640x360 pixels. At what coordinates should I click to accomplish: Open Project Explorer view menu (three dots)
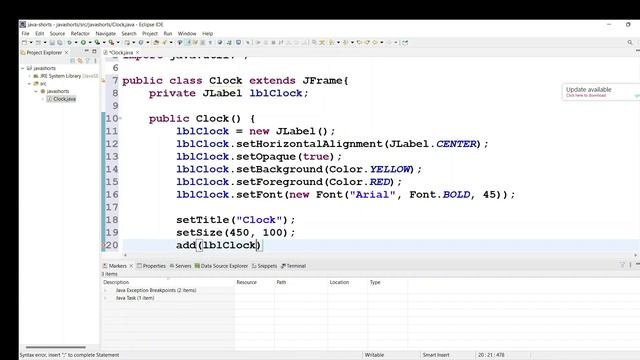pyautogui.click(x=95, y=61)
